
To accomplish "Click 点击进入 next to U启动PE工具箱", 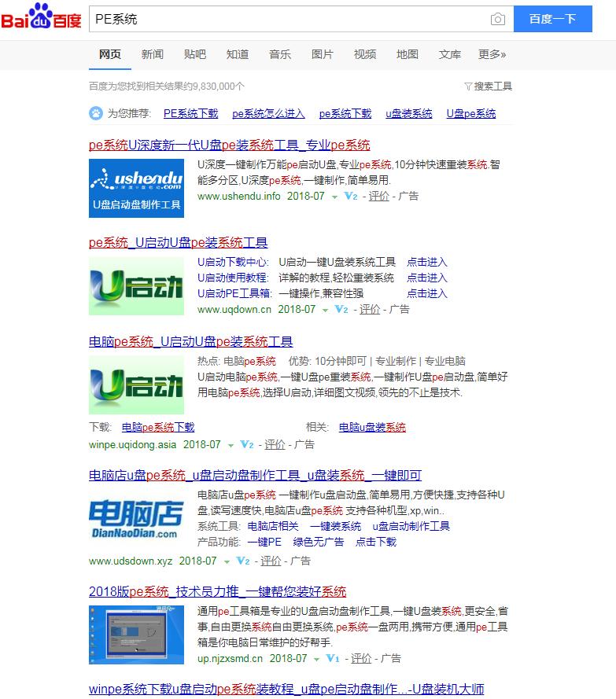I will (427, 293).
